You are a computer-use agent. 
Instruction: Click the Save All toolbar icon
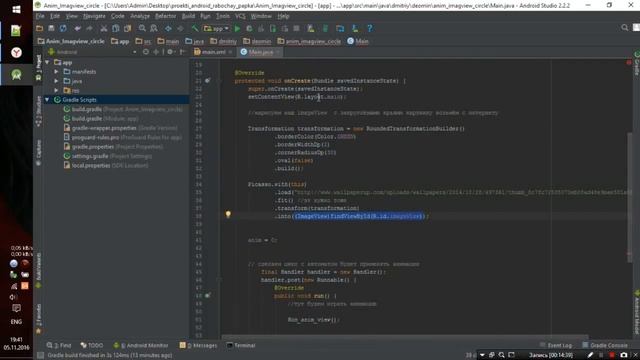(x=51, y=29)
